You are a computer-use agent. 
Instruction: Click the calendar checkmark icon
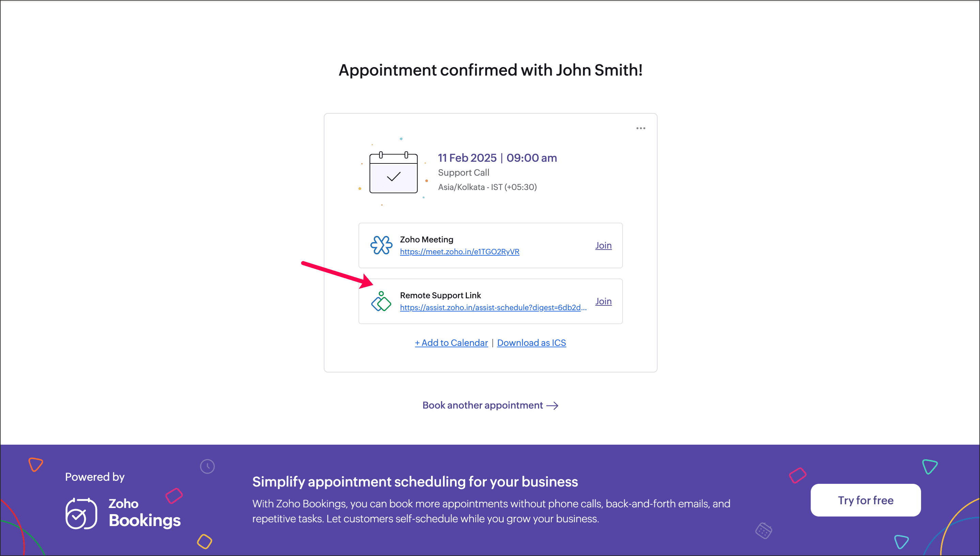point(393,173)
